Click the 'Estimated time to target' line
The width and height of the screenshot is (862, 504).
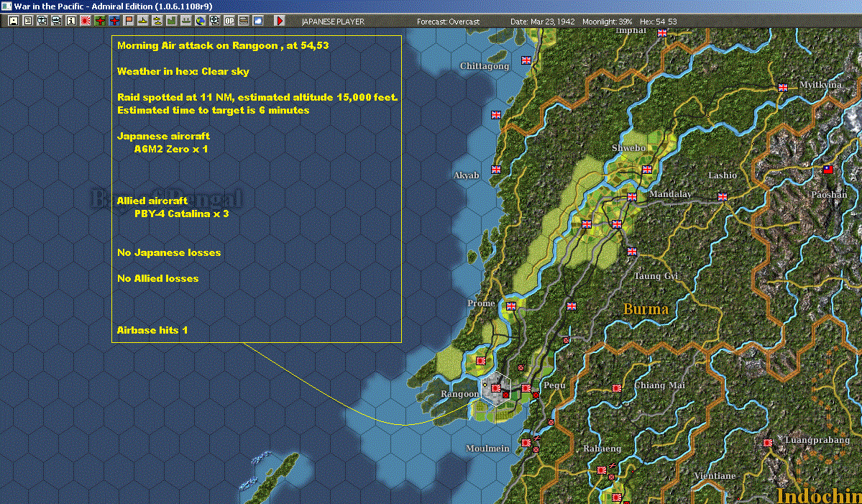point(214,110)
